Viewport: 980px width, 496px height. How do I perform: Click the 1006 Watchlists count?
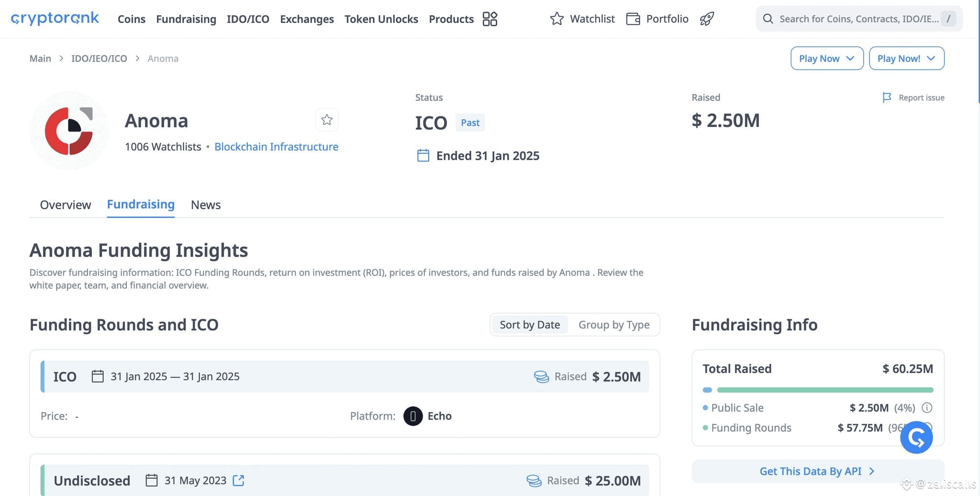pos(163,147)
